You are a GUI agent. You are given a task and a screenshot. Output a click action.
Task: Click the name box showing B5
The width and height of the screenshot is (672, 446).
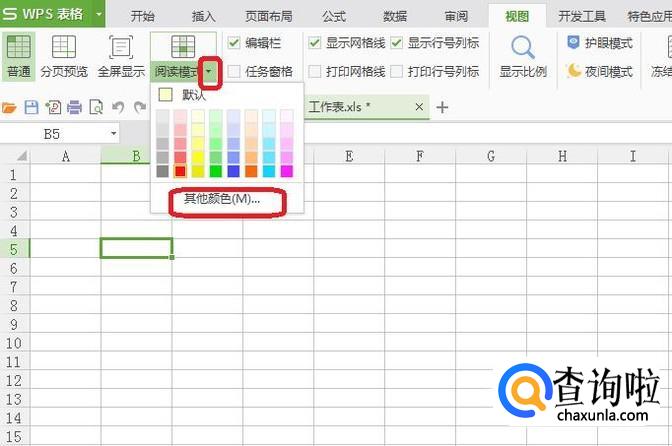click(54, 134)
